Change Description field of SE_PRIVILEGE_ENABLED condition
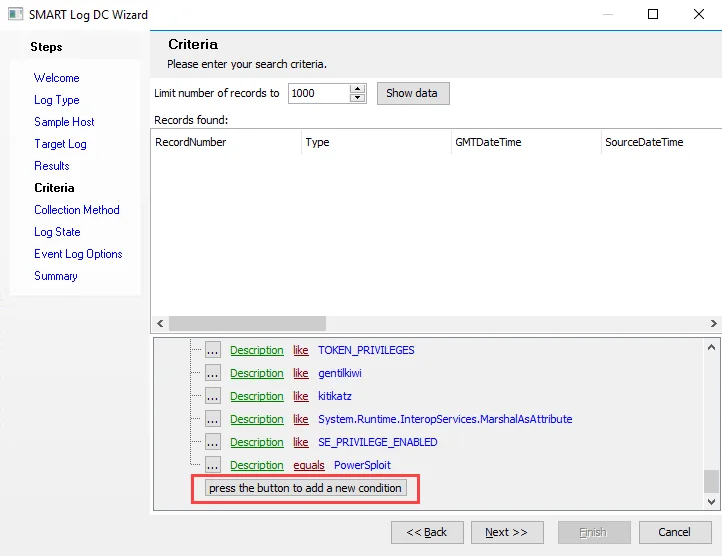 (x=257, y=442)
